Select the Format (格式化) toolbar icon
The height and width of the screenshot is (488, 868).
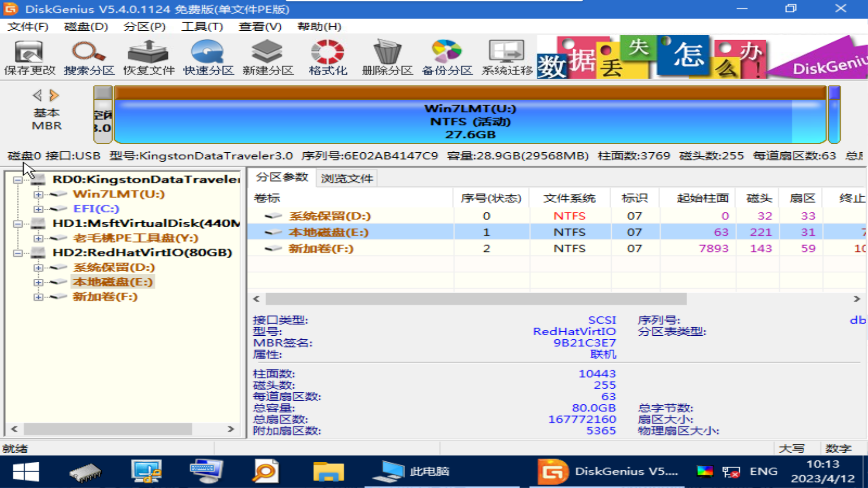tap(328, 58)
